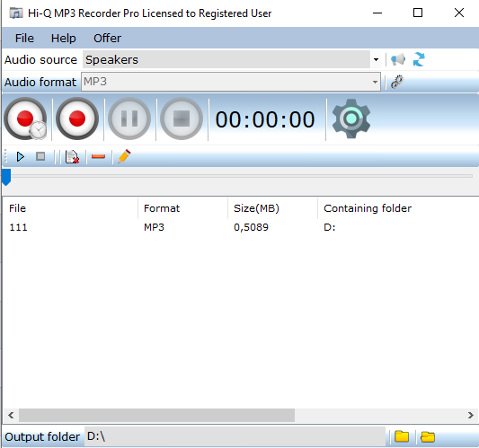Expand the Audio format dropdown arrow

coord(375,82)
